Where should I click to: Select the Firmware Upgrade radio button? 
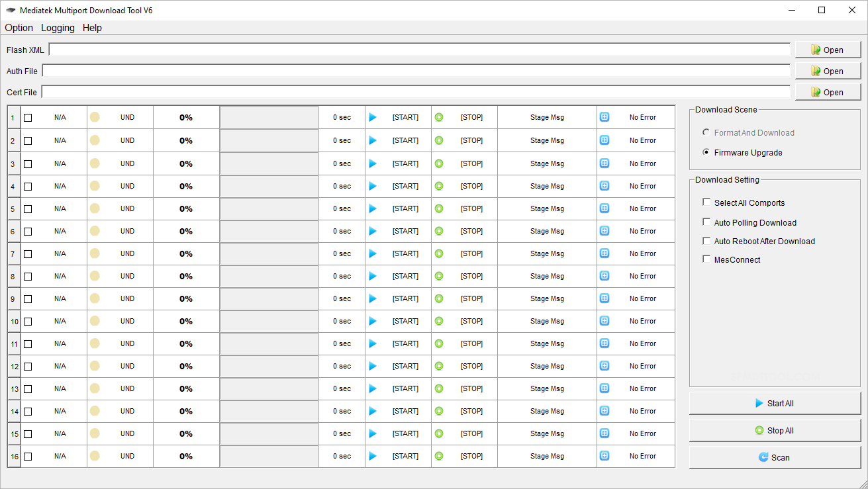pyautogui.click(x=706, y=152)
